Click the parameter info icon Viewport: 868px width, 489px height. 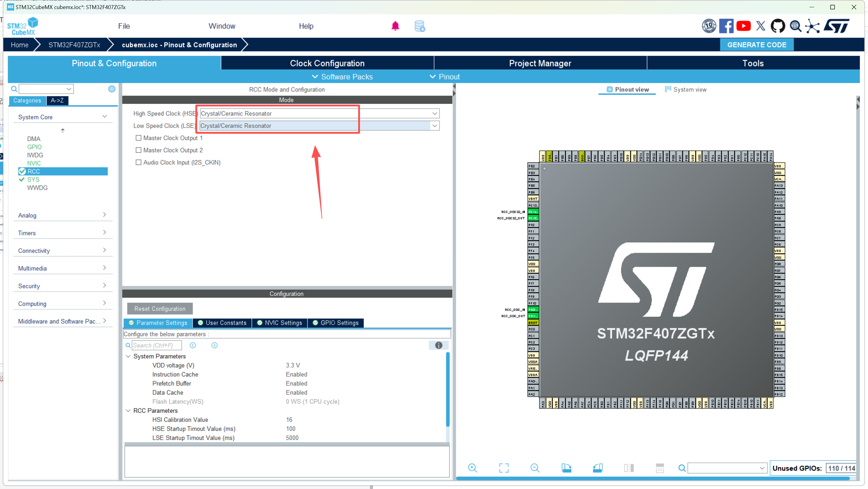(x=438, y=345)
